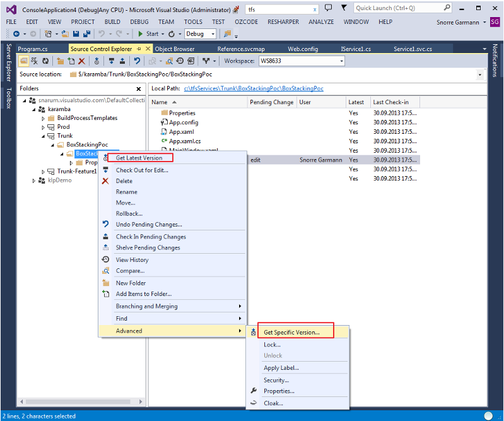Collapse the Trunk tree node

point(43,136)
